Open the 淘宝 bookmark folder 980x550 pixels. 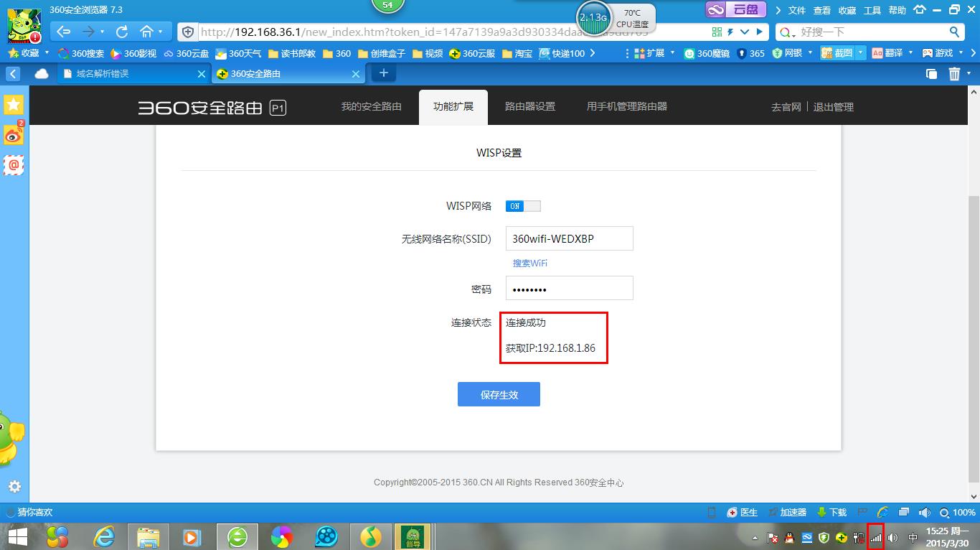click(517, 53)
